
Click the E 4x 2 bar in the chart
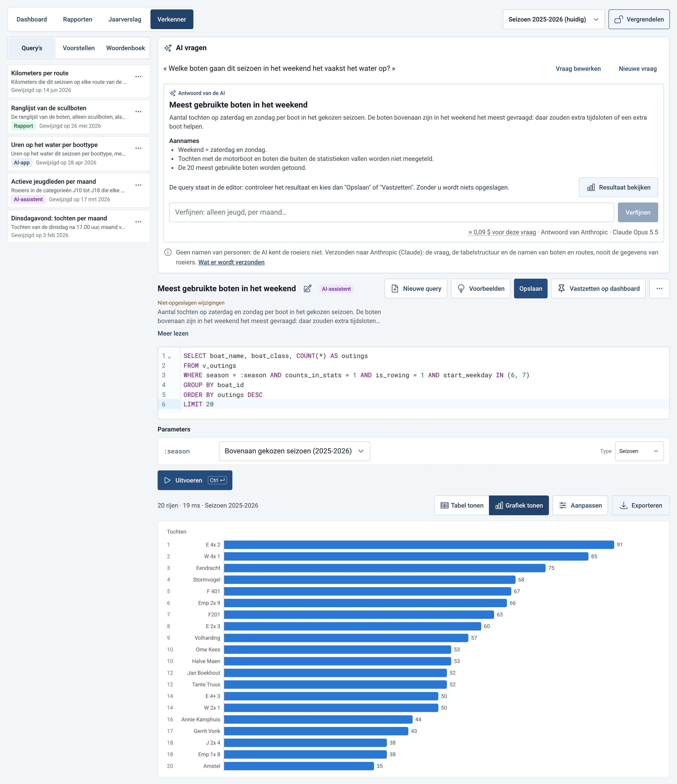[x=419, y=545]
